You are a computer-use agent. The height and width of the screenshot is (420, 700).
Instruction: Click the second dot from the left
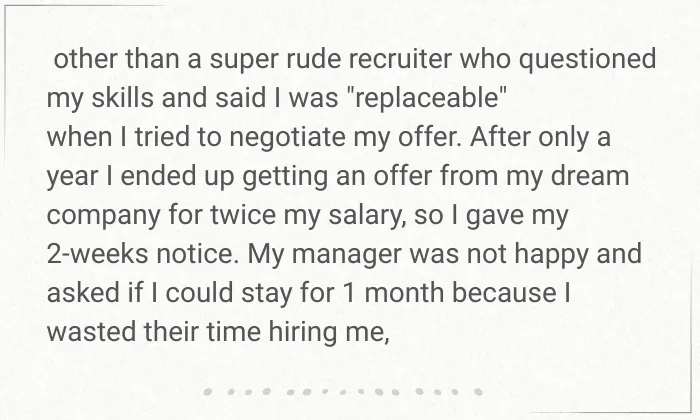point(231,392)
